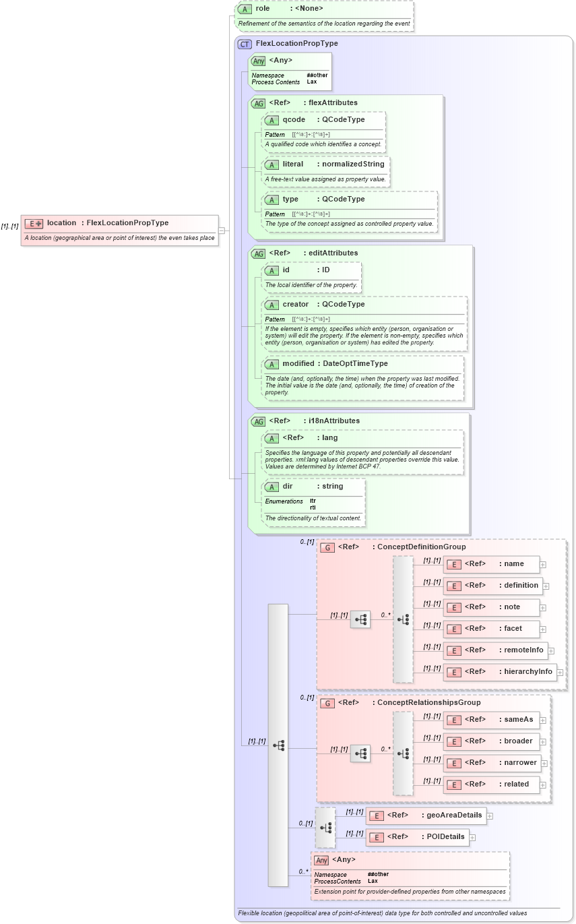This screenshot has height=924, width=576.
Task: Collapse the location element tree connector
Action: (222, 230)
